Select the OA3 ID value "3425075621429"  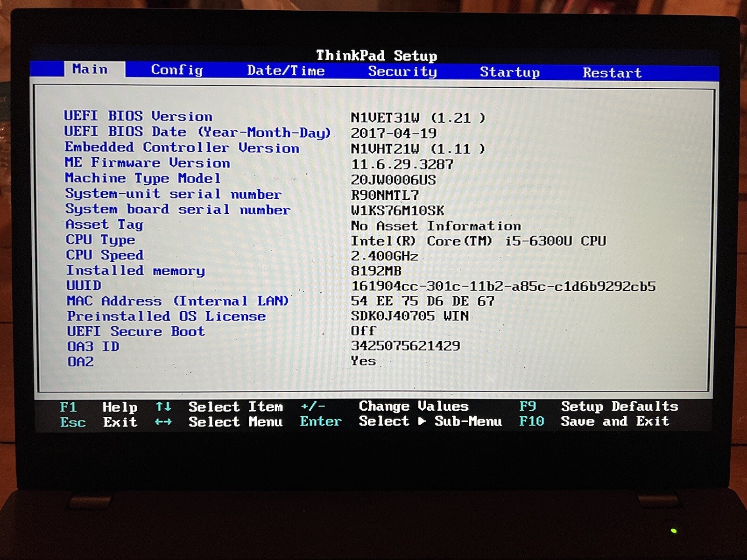406,346
